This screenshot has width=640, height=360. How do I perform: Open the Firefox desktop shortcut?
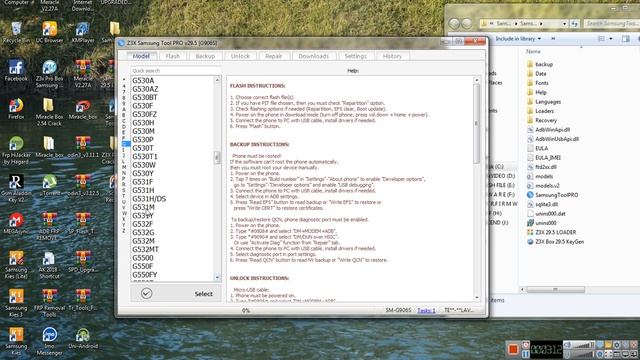click(x=16, y=109)
